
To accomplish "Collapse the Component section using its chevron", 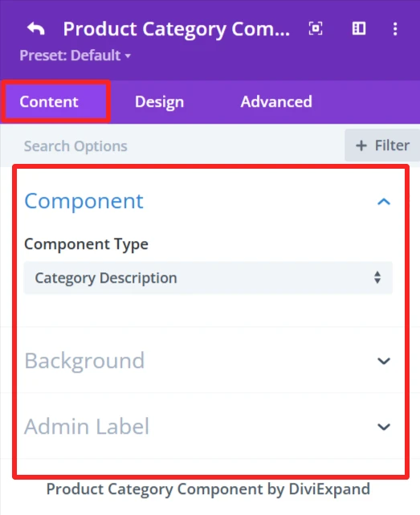I will 384,202.
